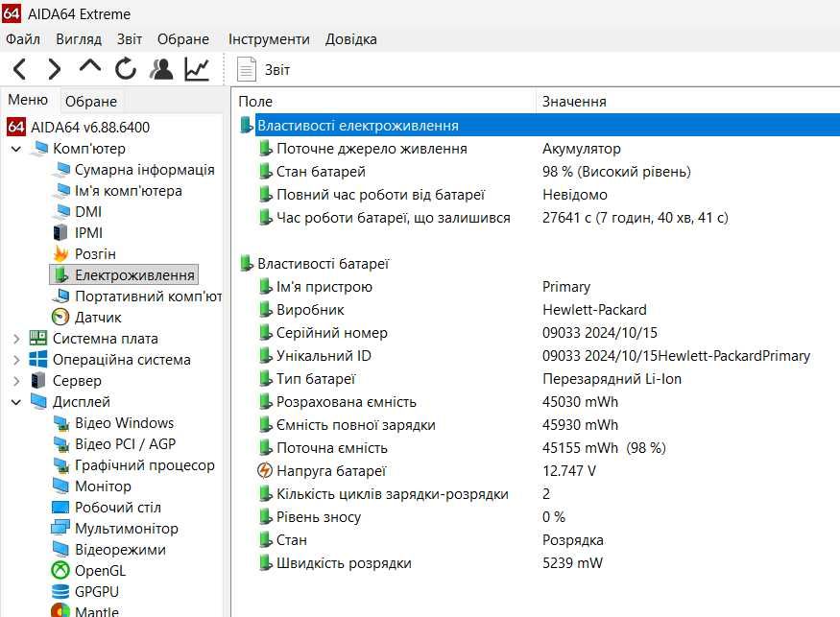840x617 pixels.
Task: Expand the Системна плата node
Action: tap(16, 339)
